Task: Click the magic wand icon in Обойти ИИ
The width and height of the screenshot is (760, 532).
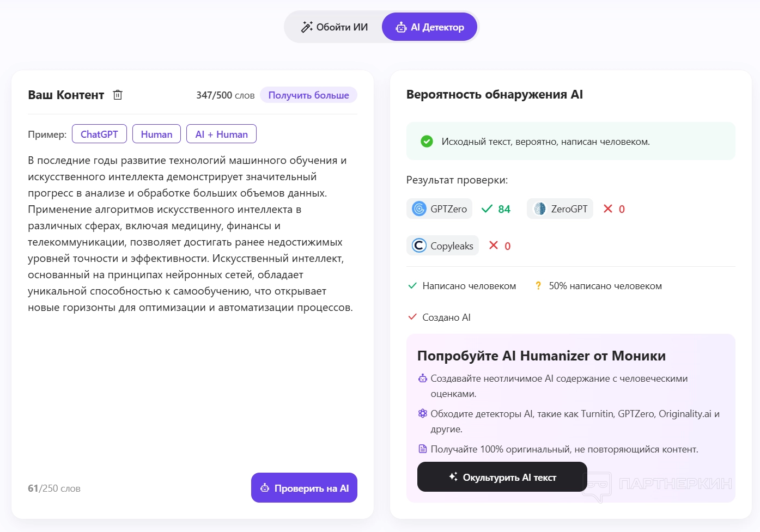Action: pyautogui.click(x=307, y=27)
